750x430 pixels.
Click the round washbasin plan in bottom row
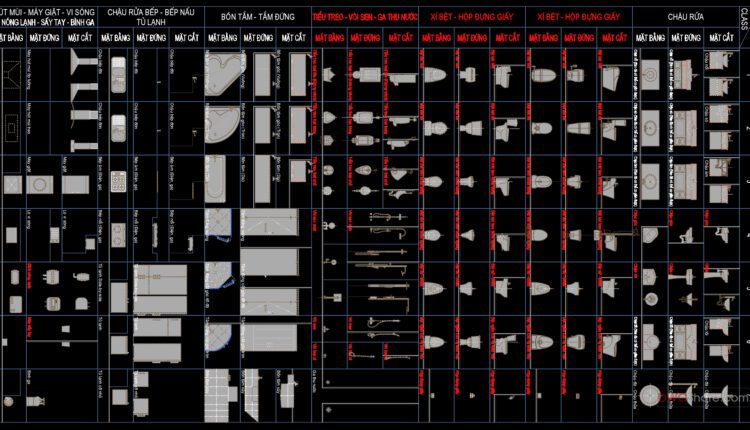pos(650,397)
